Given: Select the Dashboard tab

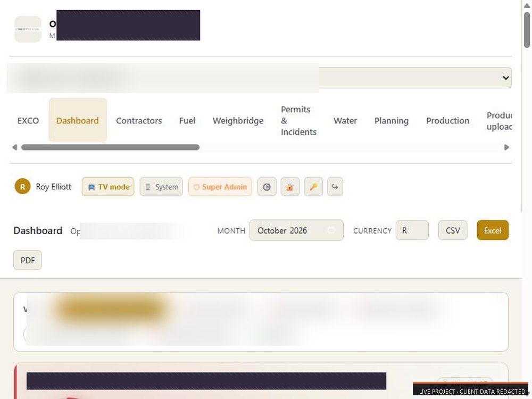Looking at the screenshot, I should coord(78,121).
